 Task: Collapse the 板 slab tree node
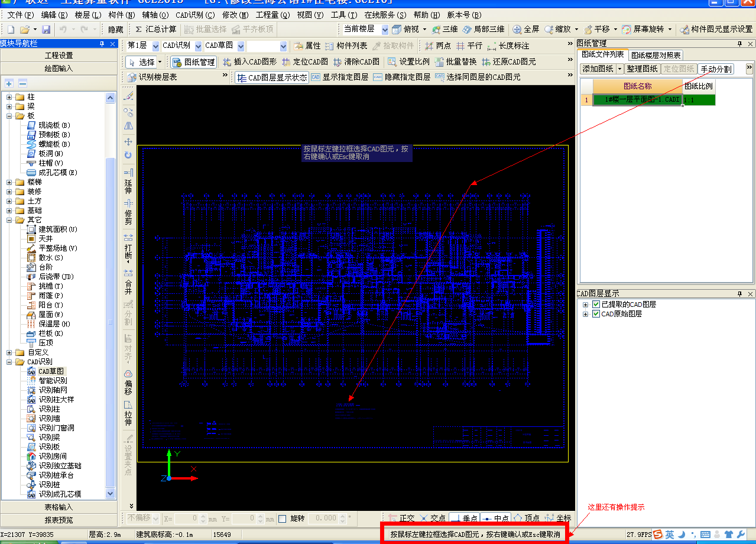(9, 116)
